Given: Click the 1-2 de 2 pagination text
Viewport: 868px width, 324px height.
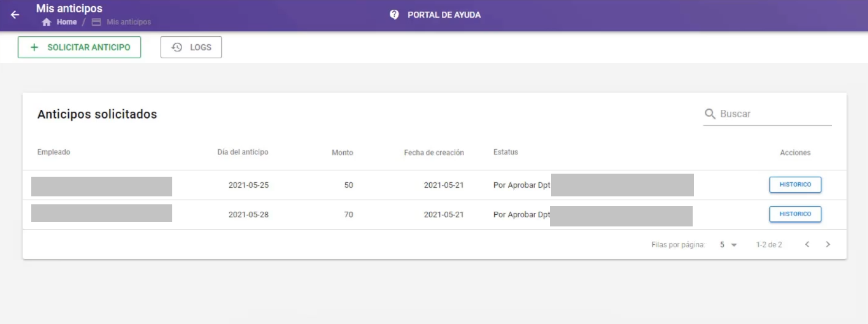Looking at the screenshot, I should pos(769,245).
